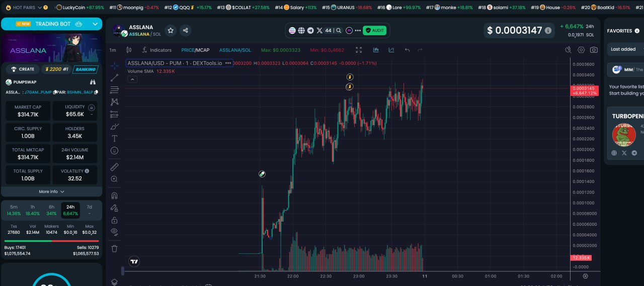644x286 pixels.
Task: Select the trend line drawing tool
Action: point(114,77)
